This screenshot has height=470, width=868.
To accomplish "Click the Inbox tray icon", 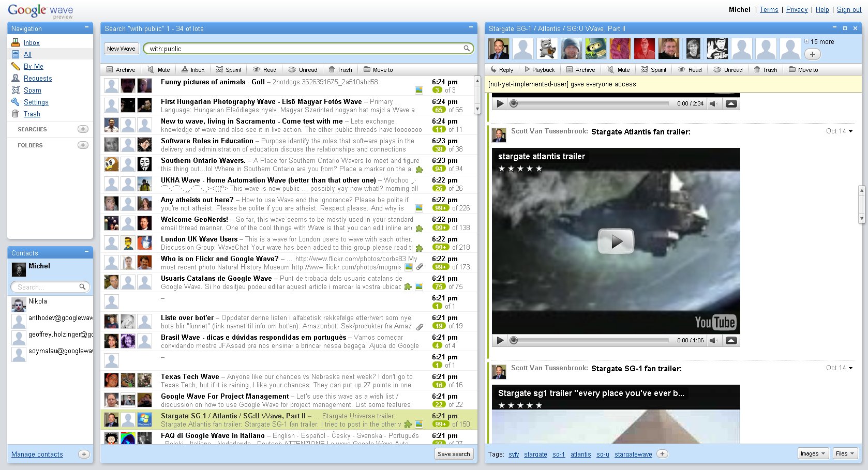I will pyautogui.click(x=16, y=42).
